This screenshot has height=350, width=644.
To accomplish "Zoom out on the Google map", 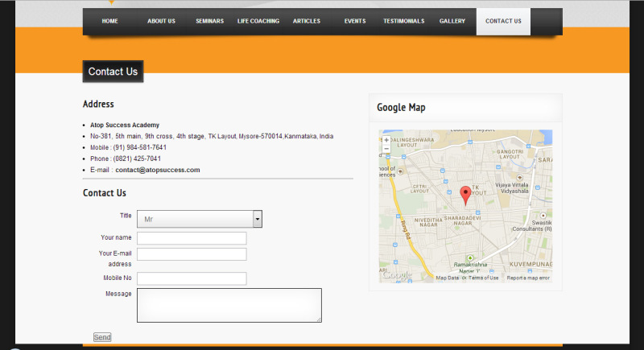I will [x=386, y=149].
